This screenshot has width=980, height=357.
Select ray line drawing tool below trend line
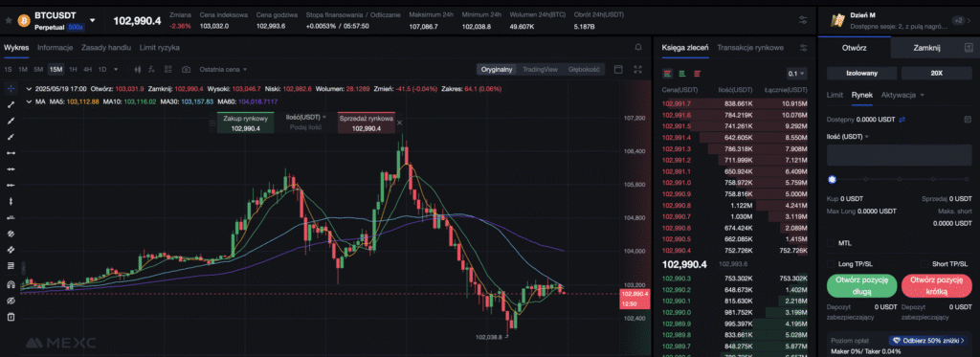pos(11,121)
